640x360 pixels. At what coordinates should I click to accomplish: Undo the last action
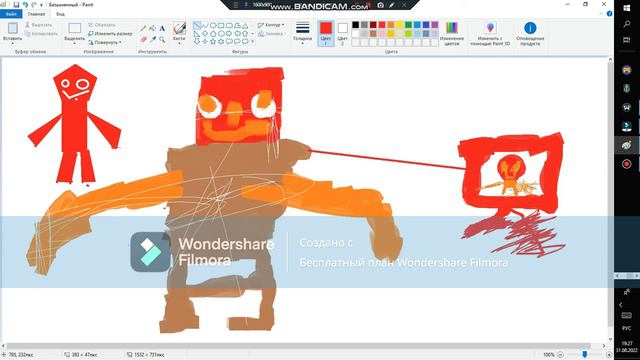pos(25,4)
